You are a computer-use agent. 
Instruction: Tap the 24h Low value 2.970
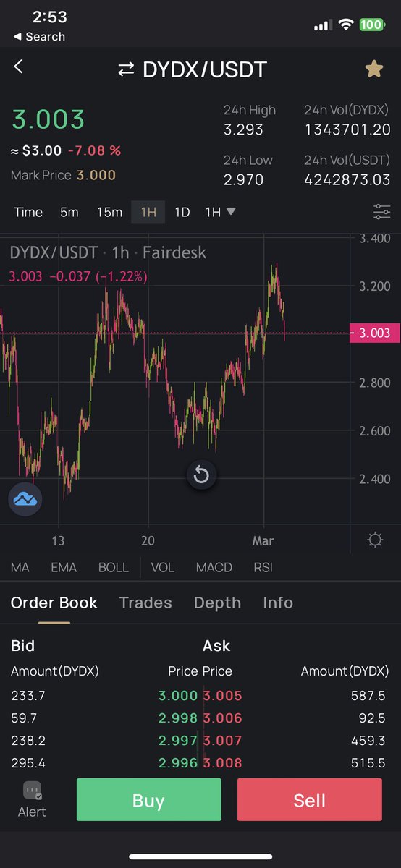click(243, 180)
